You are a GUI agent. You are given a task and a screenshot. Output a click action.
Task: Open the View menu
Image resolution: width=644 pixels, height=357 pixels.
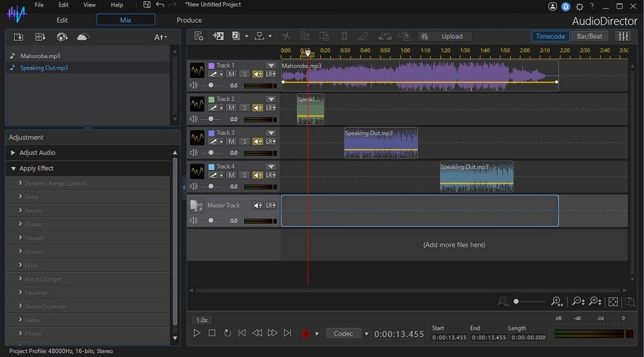pos(89,5)
